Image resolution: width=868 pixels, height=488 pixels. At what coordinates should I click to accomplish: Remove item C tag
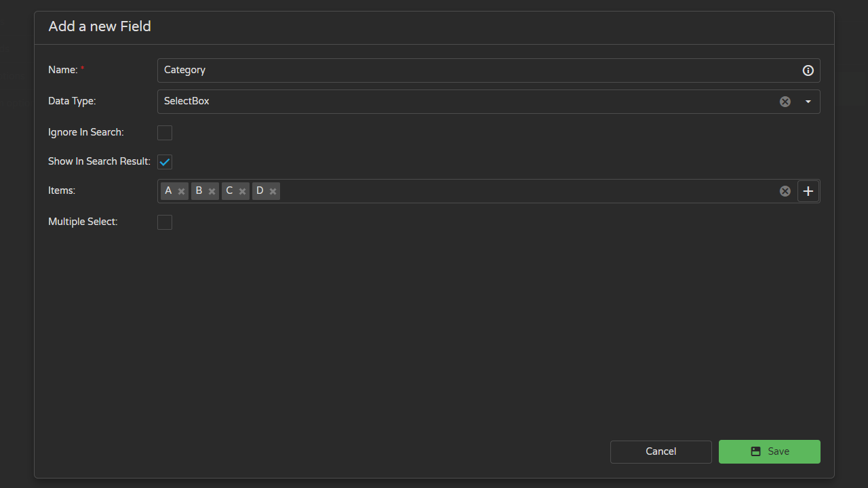[x=242, y=191]
